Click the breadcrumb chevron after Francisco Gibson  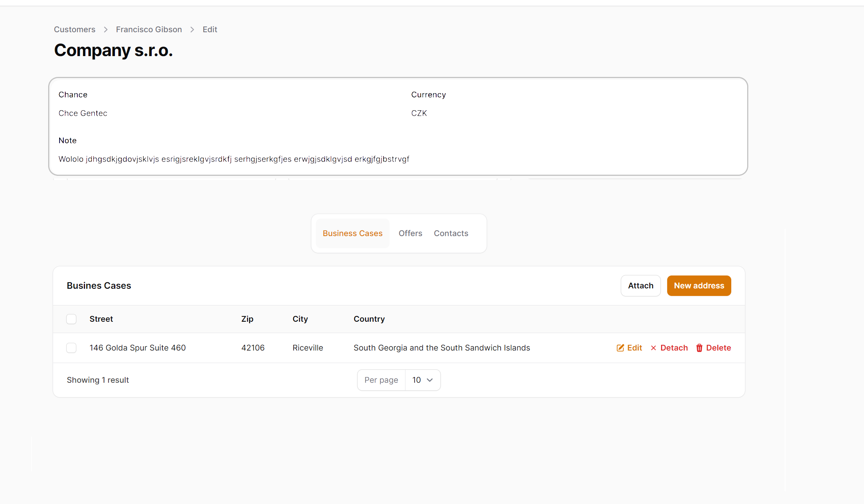[192, 30]
